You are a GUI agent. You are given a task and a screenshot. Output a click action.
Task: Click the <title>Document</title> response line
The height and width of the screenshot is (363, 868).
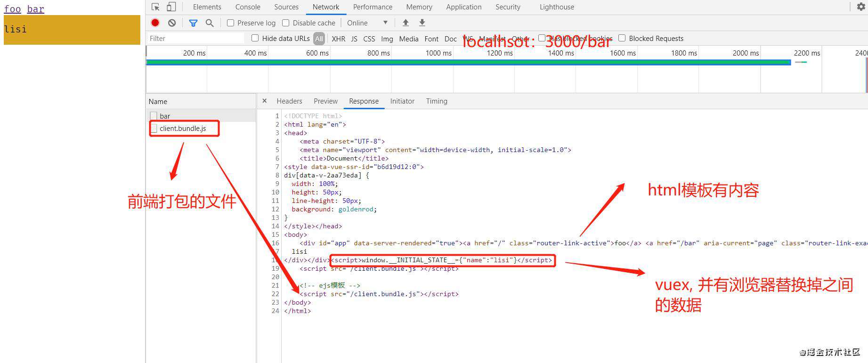click(x=344, y=158)
